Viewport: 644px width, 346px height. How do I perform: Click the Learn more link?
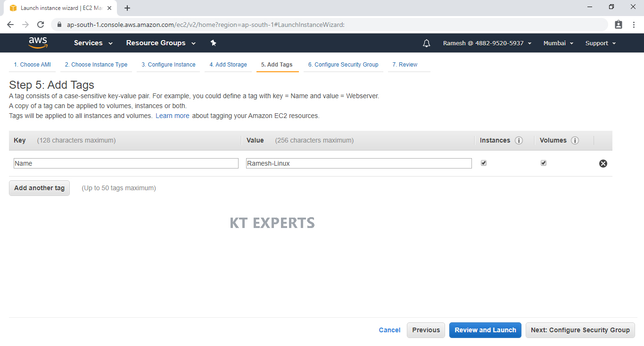click(x=173, y=116)
